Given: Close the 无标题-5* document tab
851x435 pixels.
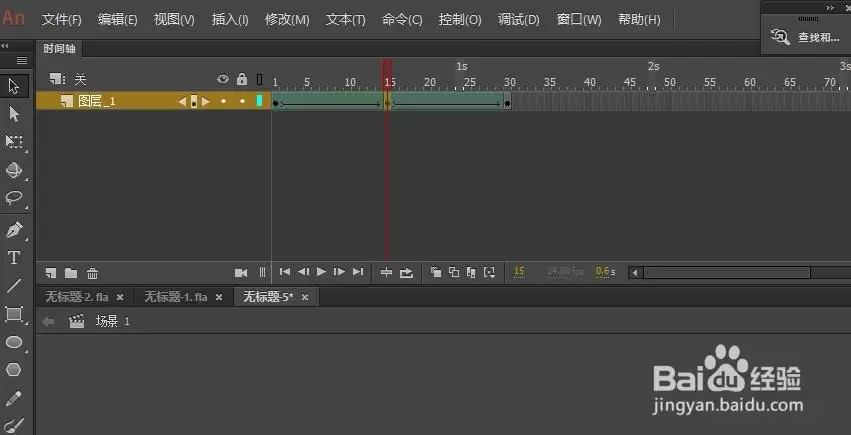Looking at the screenshot, I should pos(305,297).
